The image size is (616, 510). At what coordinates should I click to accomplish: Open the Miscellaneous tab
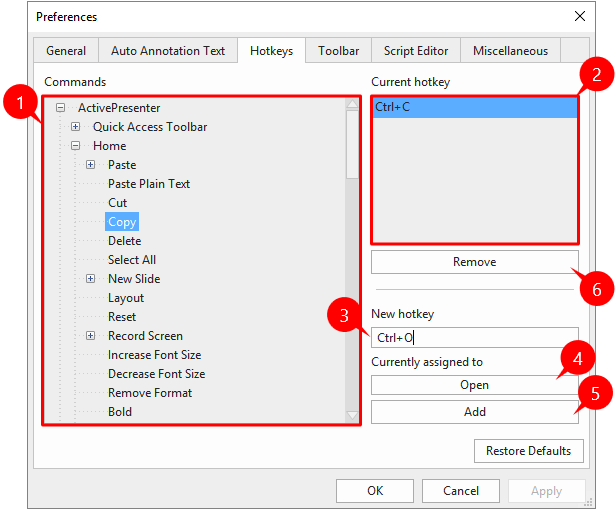coord(510,51)
